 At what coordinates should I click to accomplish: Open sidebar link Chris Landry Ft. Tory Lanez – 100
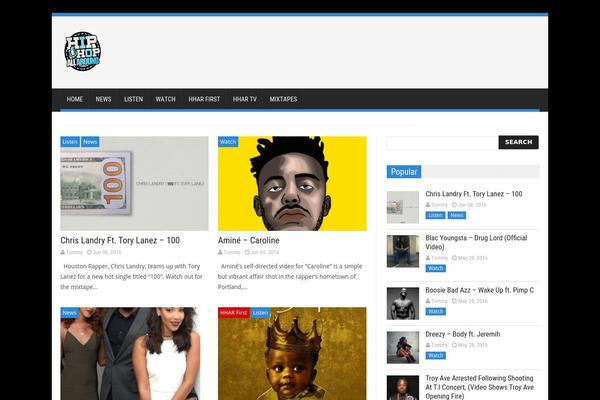(474, 194)
